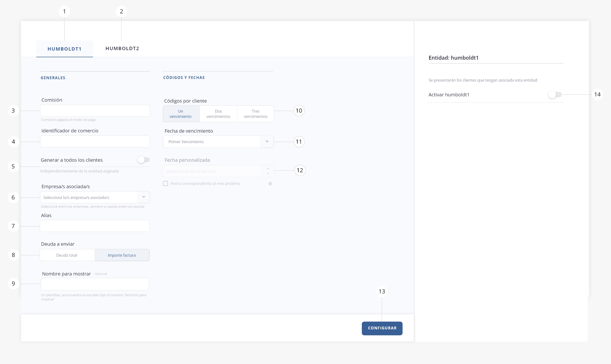Choose Tres vencimientos option

(255, 114)
